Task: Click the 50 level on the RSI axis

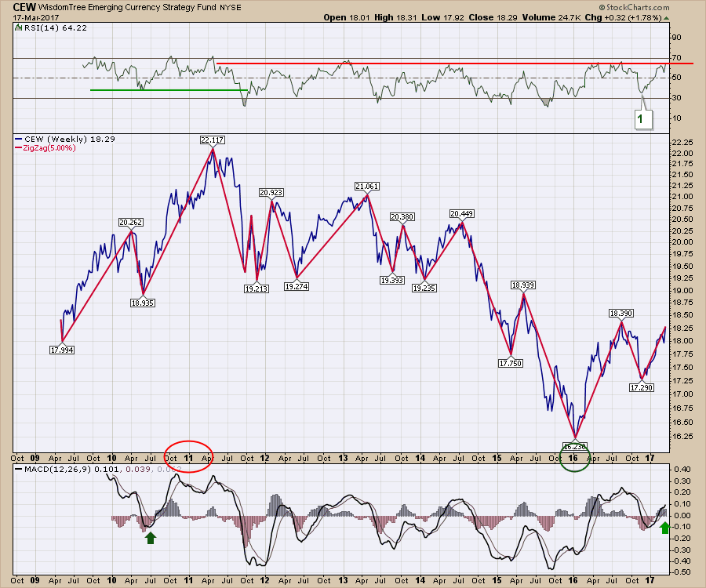Action: tap(677, 78)
